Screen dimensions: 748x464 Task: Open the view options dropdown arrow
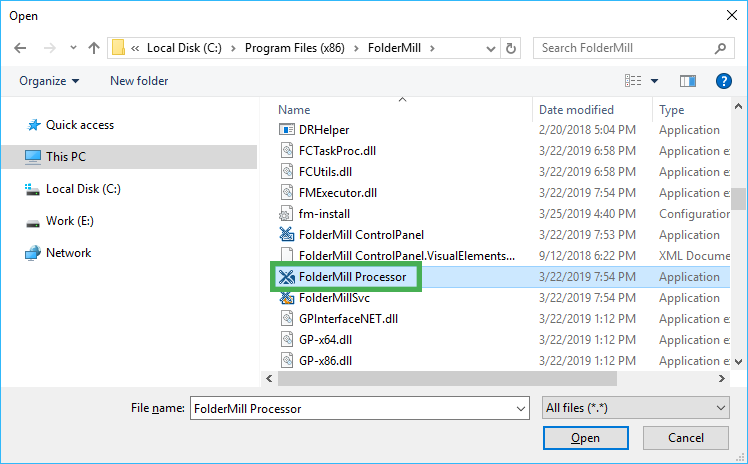654,81
